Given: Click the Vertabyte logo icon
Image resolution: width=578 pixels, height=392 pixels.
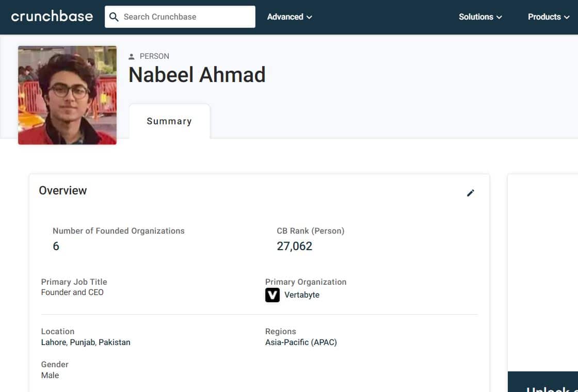Looking at the screenshot, I should click(272, 295).
